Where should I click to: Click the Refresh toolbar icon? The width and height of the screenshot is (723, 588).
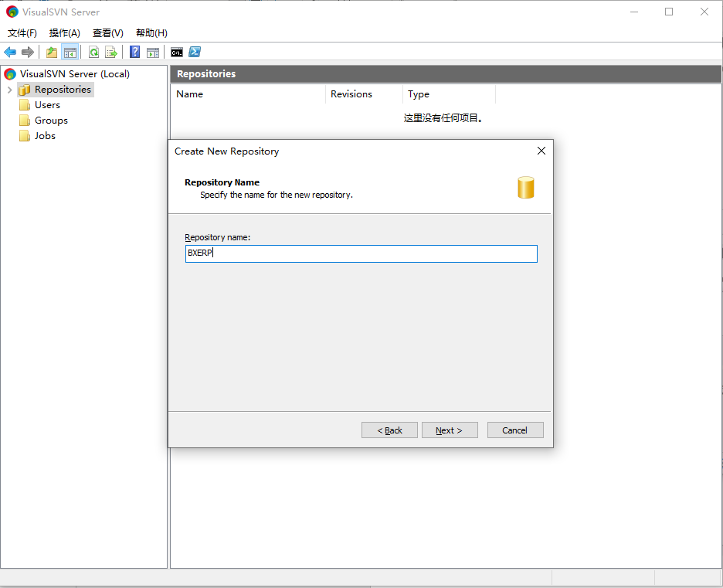coord(94,52)
